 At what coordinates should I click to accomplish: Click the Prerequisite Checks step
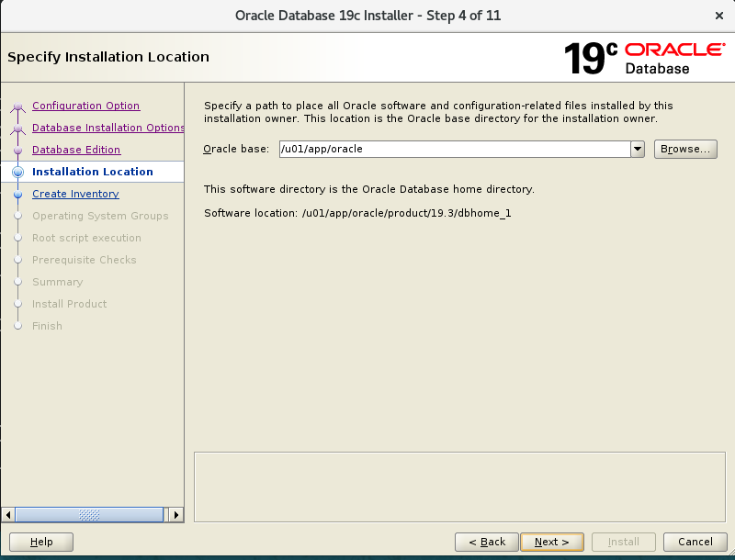click(x=85, y=260)
